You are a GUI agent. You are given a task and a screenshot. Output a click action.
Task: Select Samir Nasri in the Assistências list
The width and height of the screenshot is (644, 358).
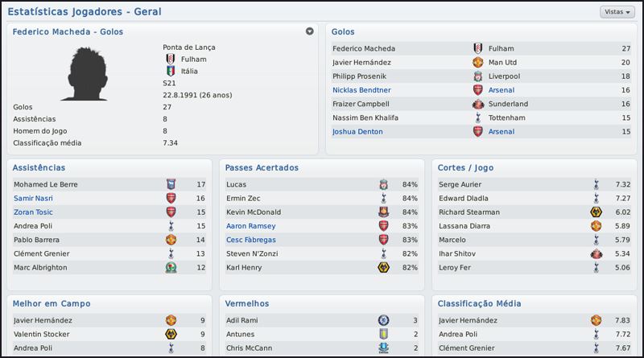[x=35, y=198]
